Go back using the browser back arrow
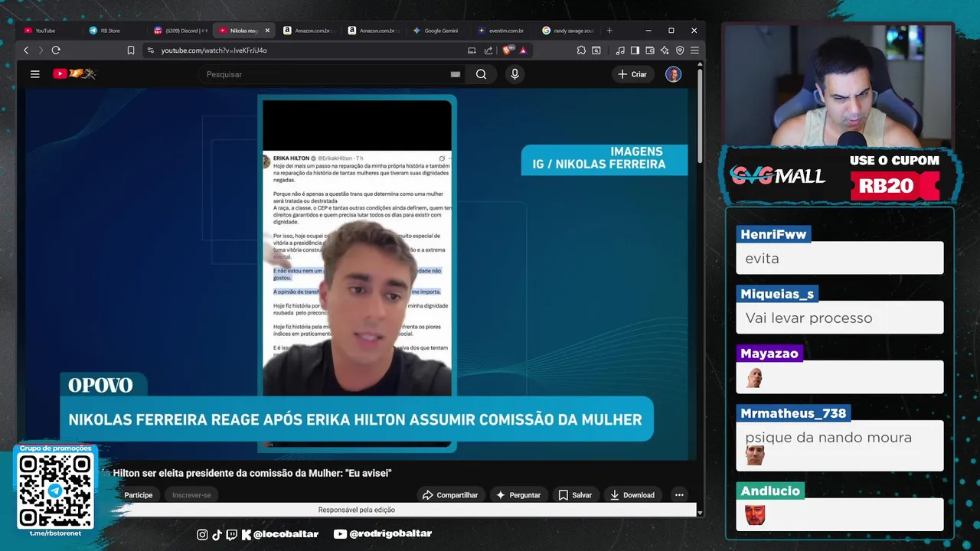This screenshot has height=551, width=980. [x=26, y=50]
